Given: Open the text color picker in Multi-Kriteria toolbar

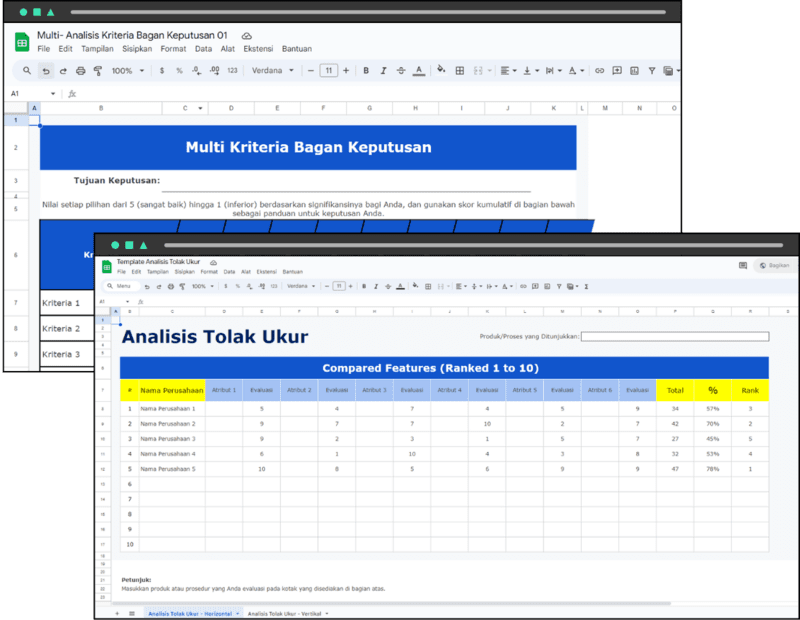Looking at the screenshot, I should click(x=418, y=71).
